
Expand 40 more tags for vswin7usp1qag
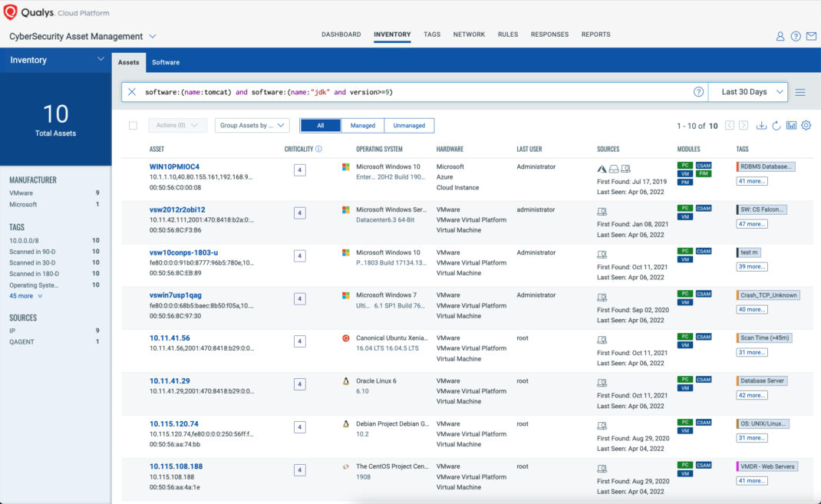(752, 310)
